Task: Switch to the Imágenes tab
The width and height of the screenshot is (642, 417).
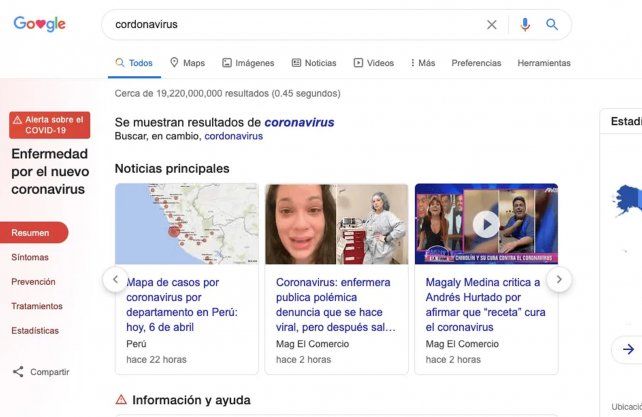Action: pyautogui.click(x=248, y=63)
